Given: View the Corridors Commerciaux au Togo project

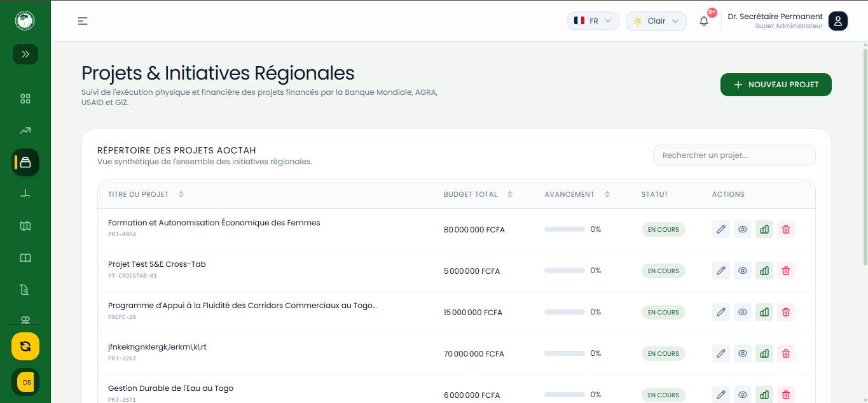Looking at the screenshot, I should coord(743,312).
